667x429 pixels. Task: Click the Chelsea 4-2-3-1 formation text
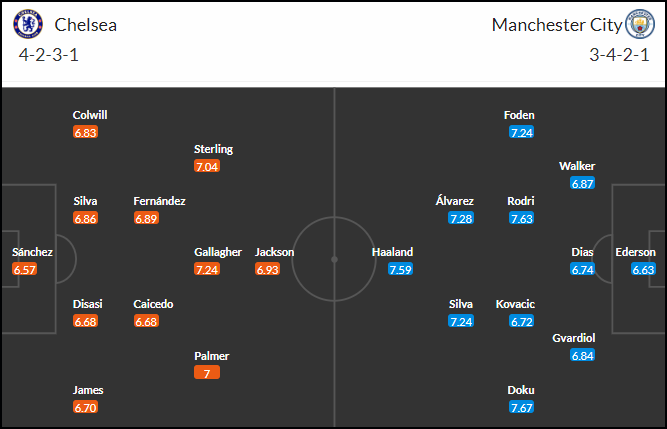point(48,55)
